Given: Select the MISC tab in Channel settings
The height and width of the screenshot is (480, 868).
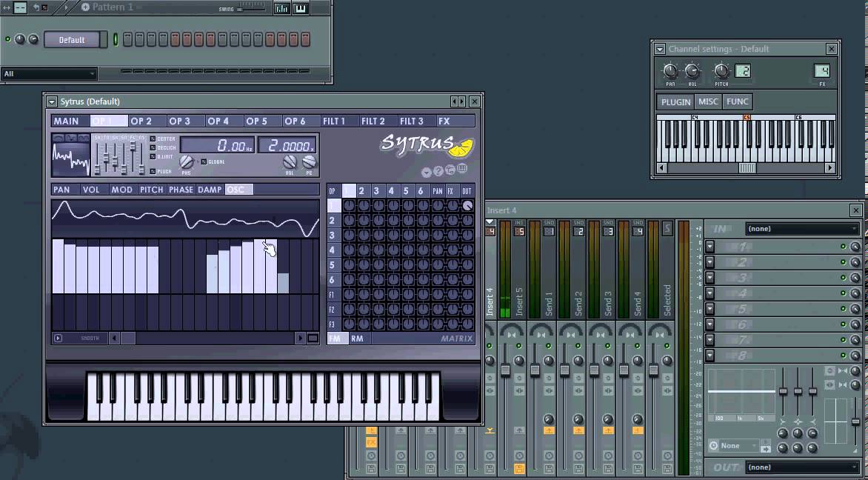Looking at the screenshot, I should click(x=708, y=102).
